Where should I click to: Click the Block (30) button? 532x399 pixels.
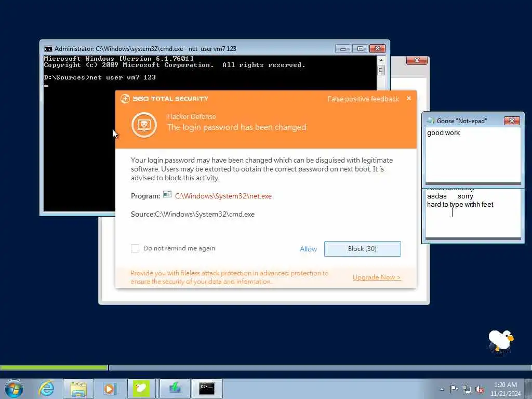point(362,249)
